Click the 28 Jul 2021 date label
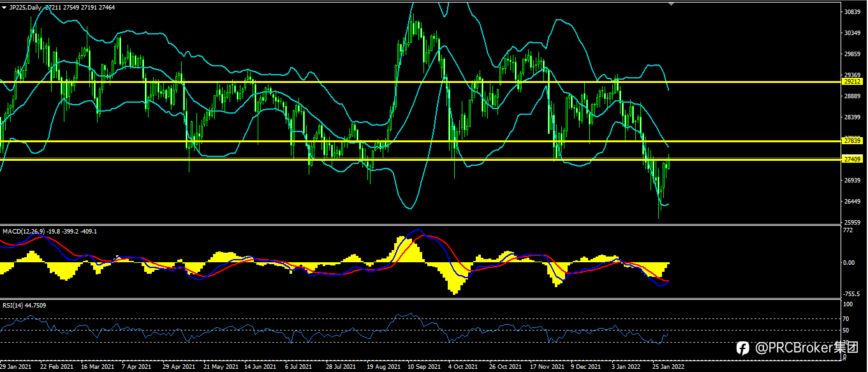This screenshot has width=868, height=372. coord(341,368)
